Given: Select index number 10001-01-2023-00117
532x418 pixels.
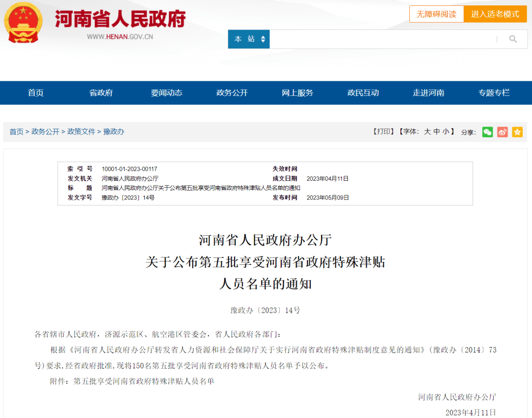Looking at the screenshot, I should coord(129,169).
